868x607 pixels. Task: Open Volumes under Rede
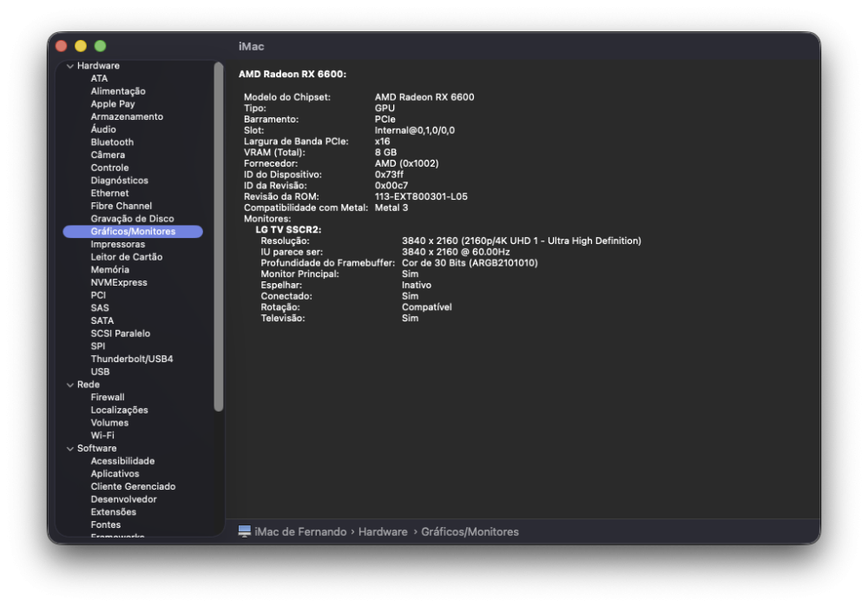(109, 423)
